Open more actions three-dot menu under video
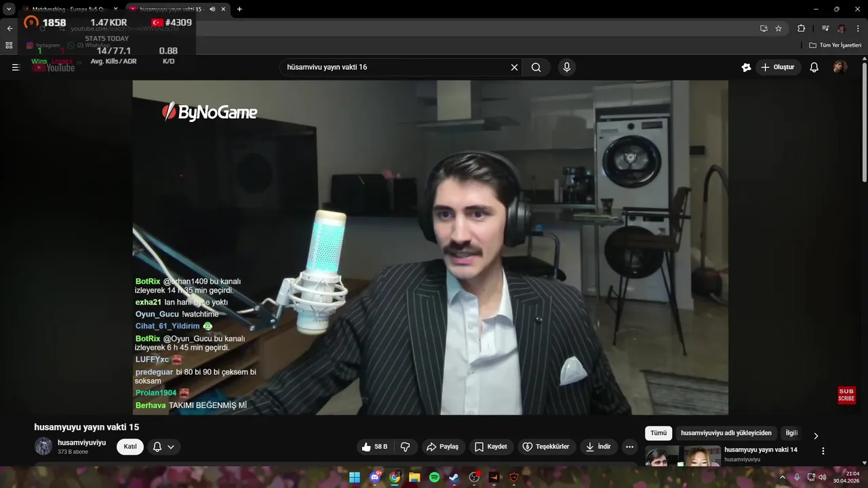Screen dimensions: 868x488 coord(629,447)
